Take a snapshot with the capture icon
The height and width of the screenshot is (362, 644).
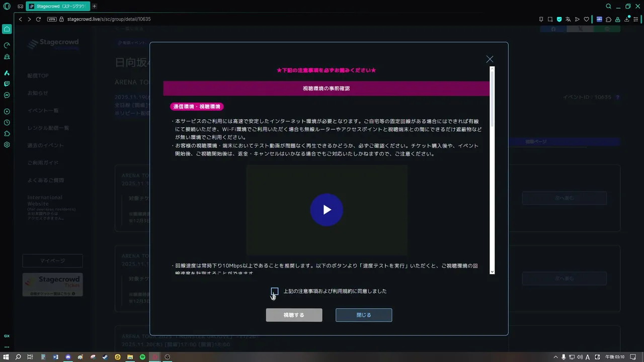point(550,19)
